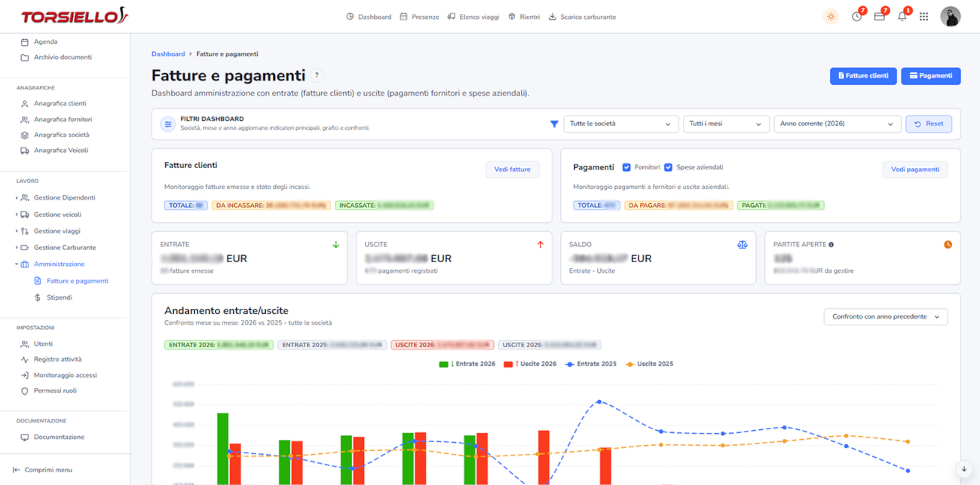Uncheck the Fornitori checkbox

pos(626,167)
